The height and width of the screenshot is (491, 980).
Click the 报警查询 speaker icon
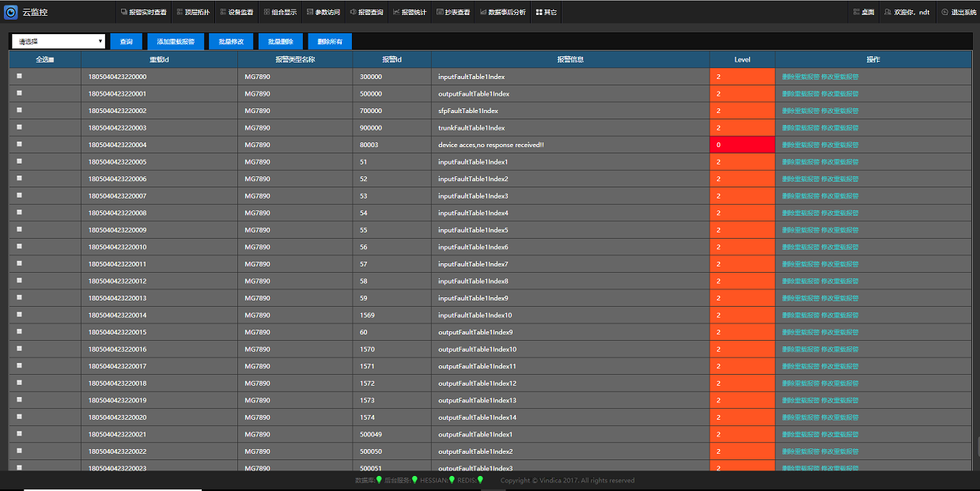pyautogui.click(x=353, y=12)
